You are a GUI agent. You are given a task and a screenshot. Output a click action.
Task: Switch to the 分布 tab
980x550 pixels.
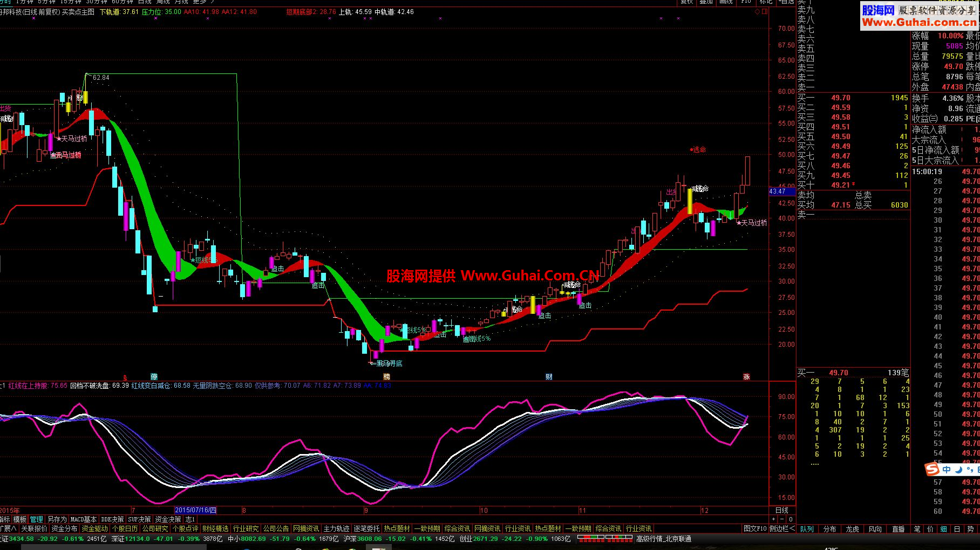tap(830, 529)
